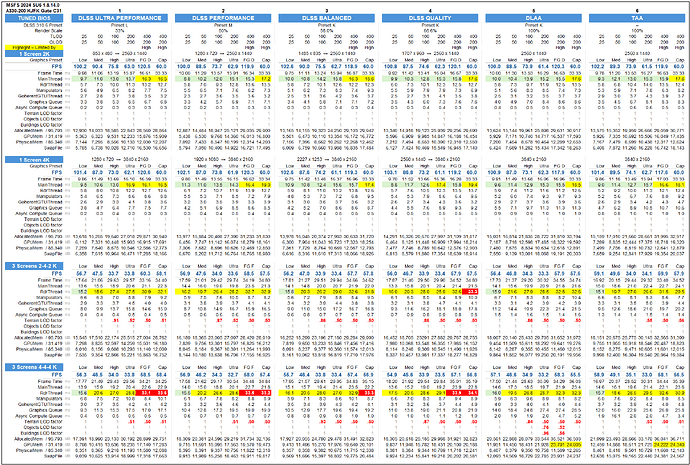Click the 1920 x 1080 → 3840 x 2160 resolution
Screen dimensions: 690x465
coord(223,160)
